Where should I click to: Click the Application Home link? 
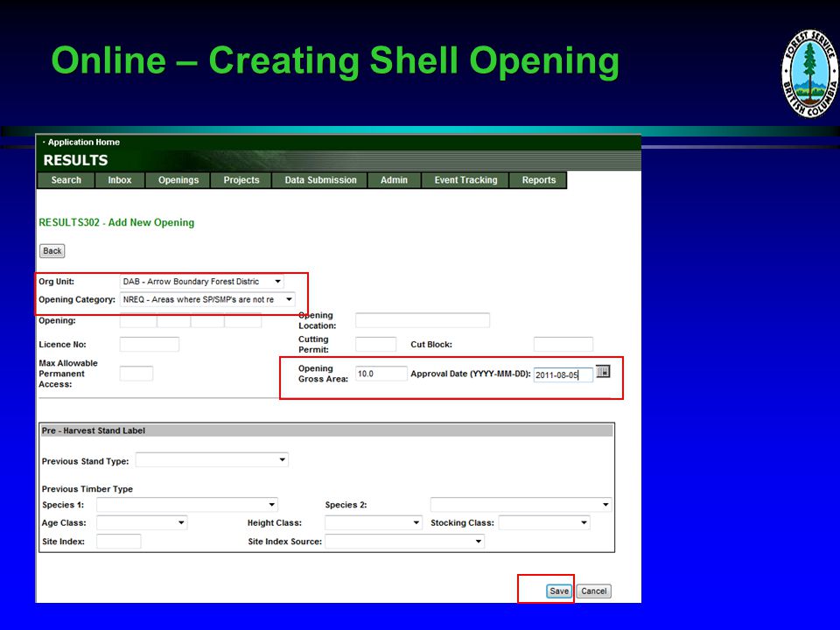point(84,142)
